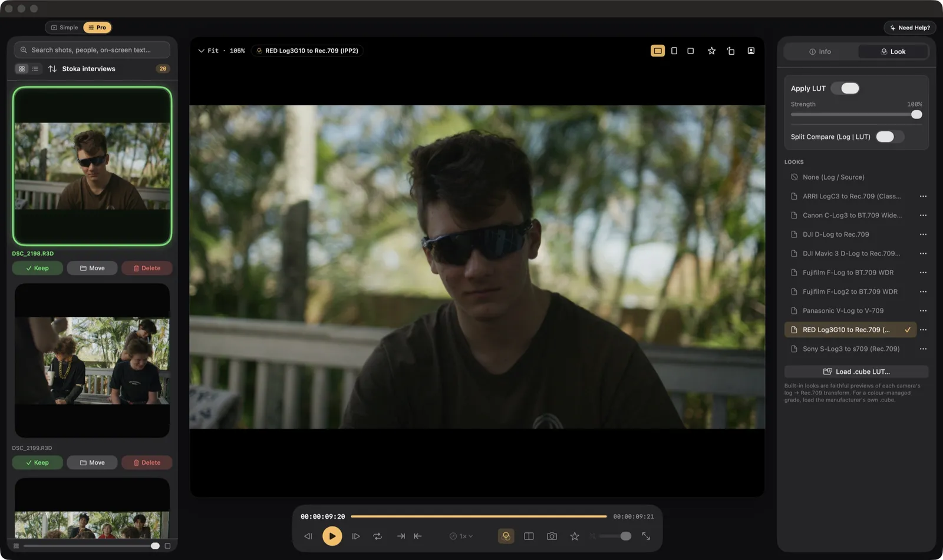The image size is (943, 560).
Task: Toggle Split Compare (Log | LUT) switch
Action: (x=890, y=137)
